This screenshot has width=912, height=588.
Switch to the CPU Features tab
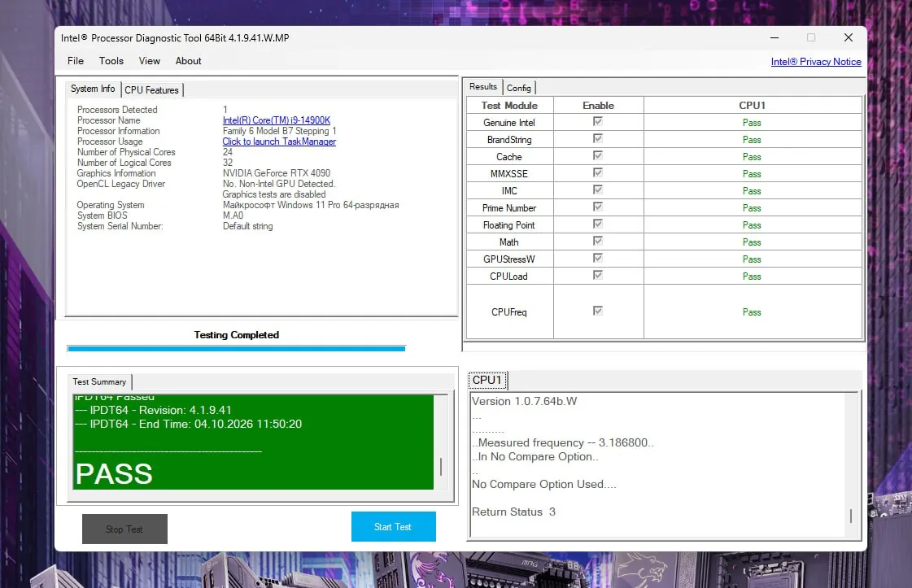152,90
